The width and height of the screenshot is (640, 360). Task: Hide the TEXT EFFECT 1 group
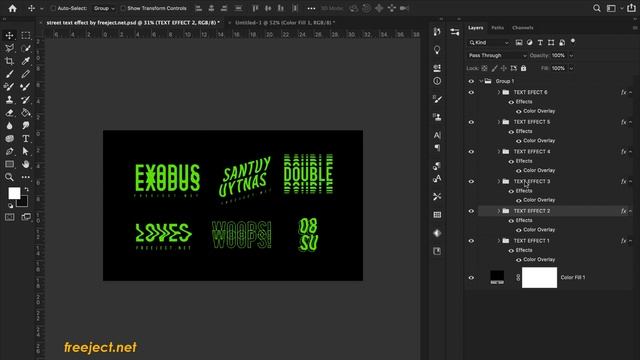point(471,241)
